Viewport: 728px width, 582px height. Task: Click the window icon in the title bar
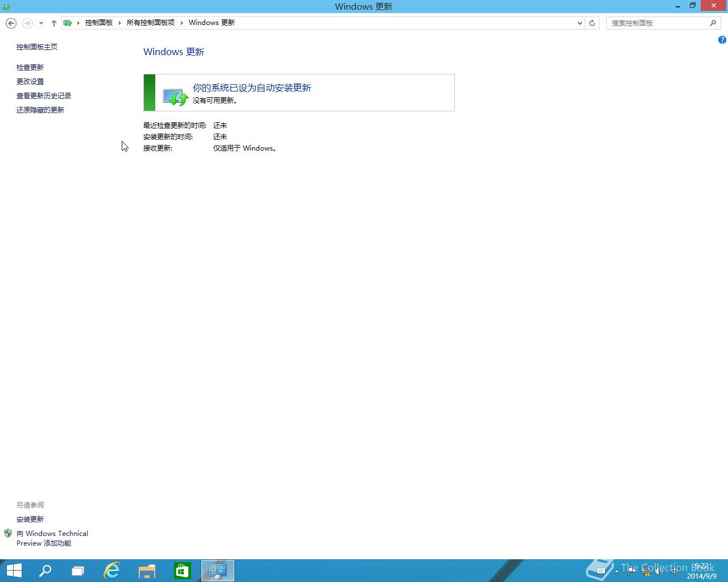(x=6, y=6)
